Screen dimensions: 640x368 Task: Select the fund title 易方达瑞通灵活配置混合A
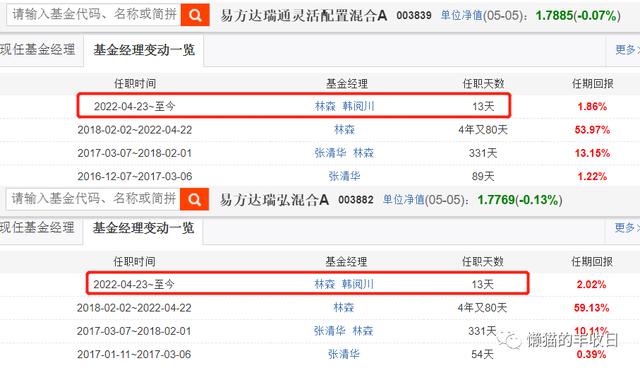click(x=303, y=16)
